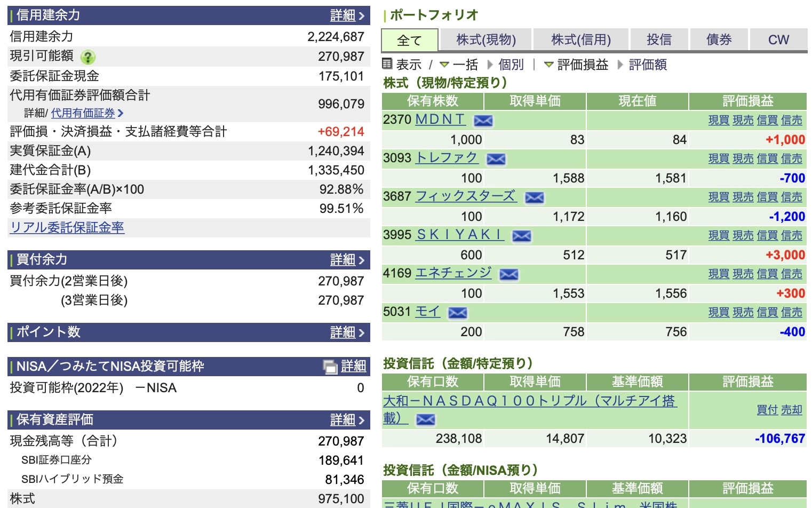Click 売却 for the NASDAQ100 triple fund

[791, 410]
